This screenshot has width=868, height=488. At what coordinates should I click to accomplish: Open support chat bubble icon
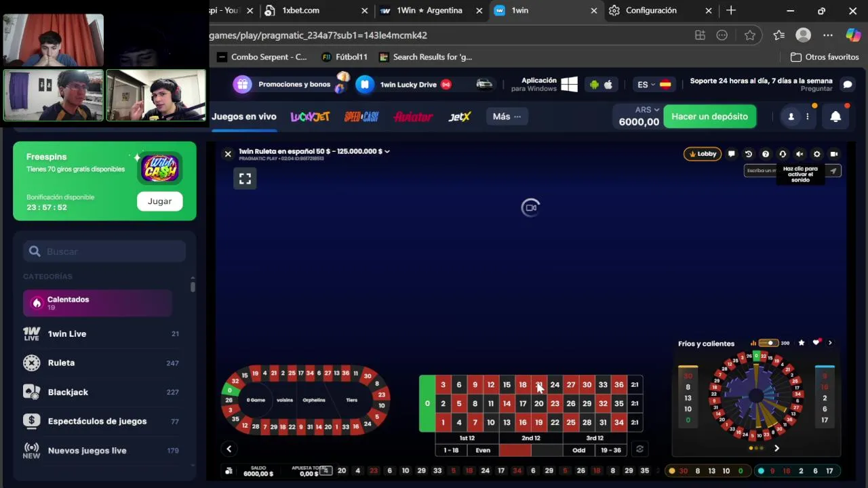click(848, 85)
